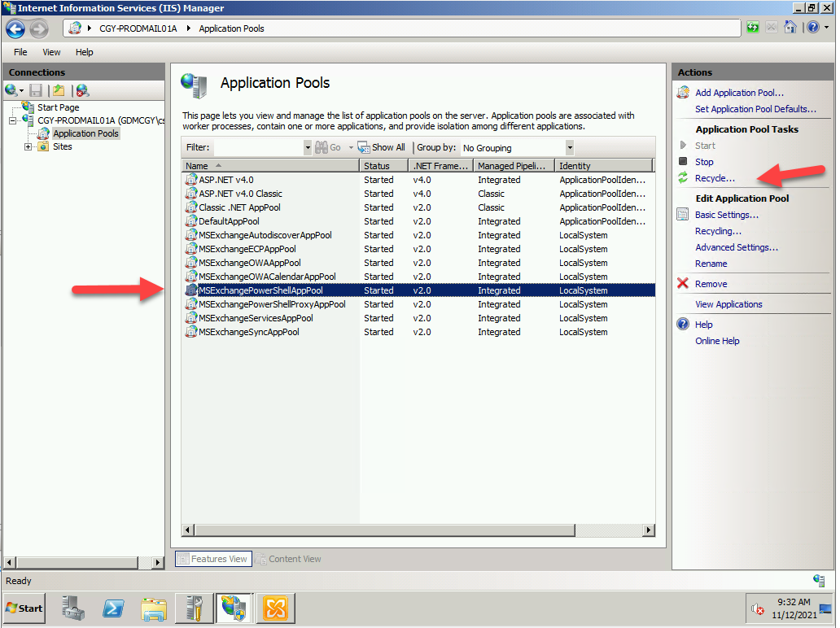Open the help dropdown arrow in address bar

(827, 28)
